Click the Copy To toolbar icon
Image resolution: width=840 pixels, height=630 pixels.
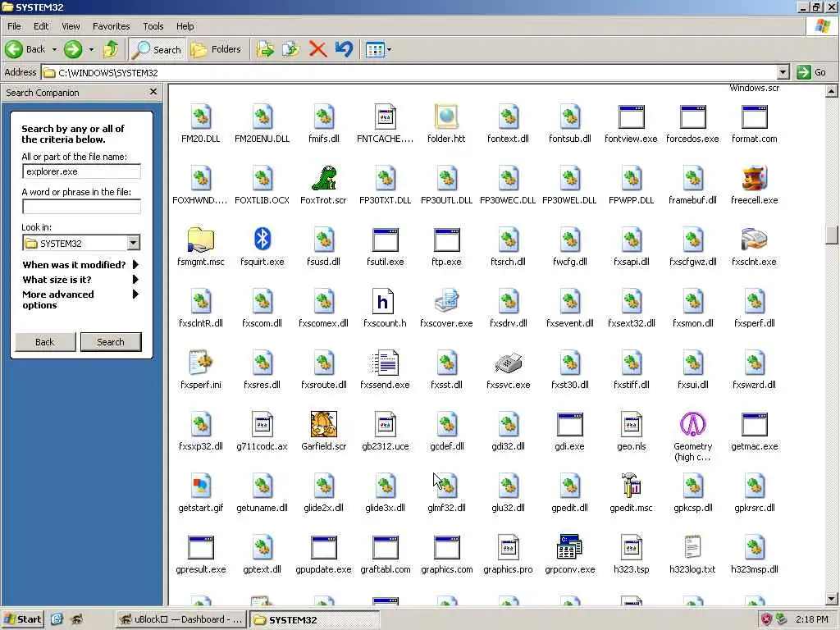(x=291, y=49)
